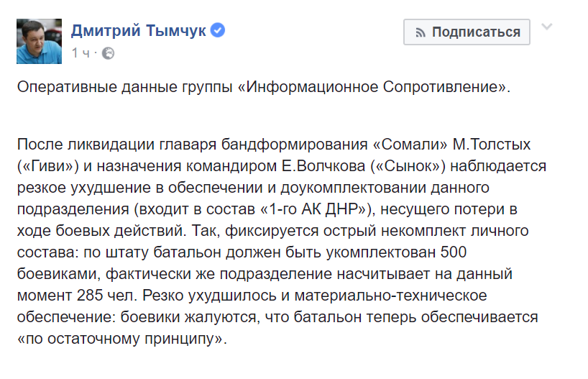
Task: Click the «285 чел.» figure
Action: click(107, 296)
